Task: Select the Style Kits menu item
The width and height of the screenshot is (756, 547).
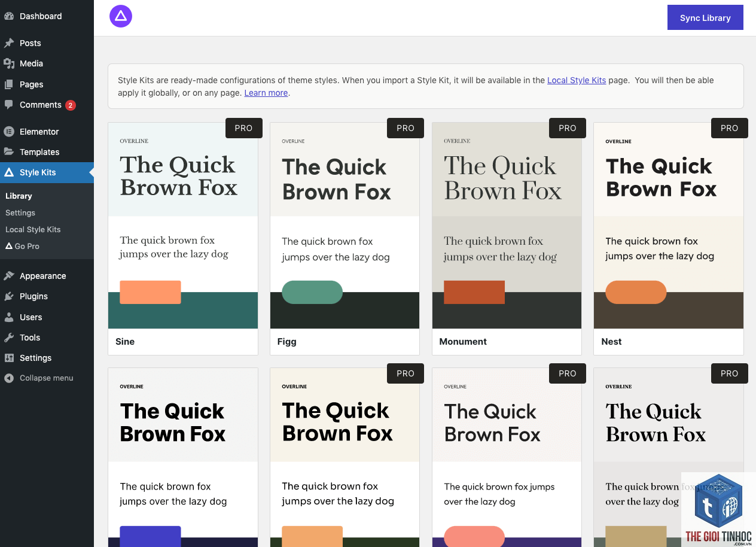Action: pos(47,172)
